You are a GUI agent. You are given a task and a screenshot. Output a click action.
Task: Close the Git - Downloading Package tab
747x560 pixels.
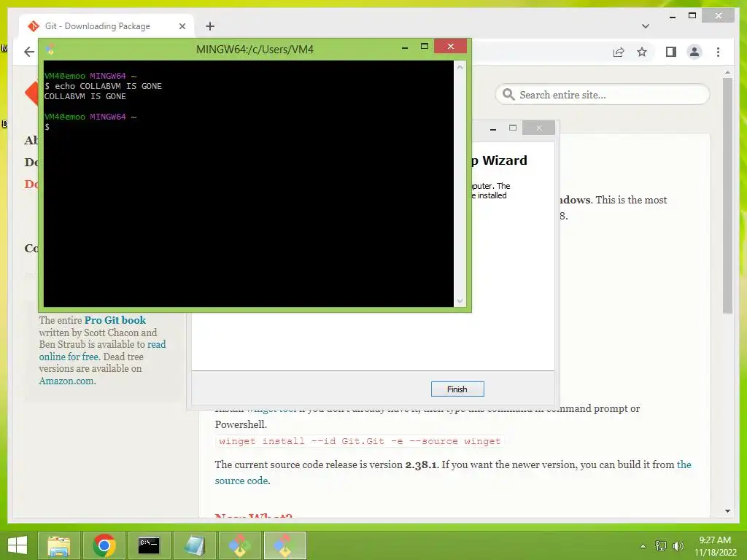(x=182, y=26)
